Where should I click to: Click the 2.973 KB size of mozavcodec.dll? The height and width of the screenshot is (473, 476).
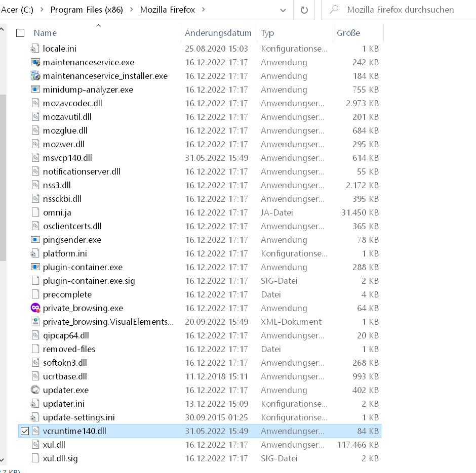pos(362,103)
